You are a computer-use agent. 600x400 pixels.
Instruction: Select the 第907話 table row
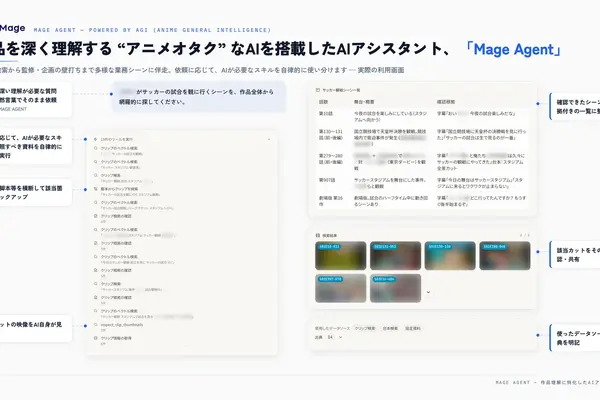(422, 183)
